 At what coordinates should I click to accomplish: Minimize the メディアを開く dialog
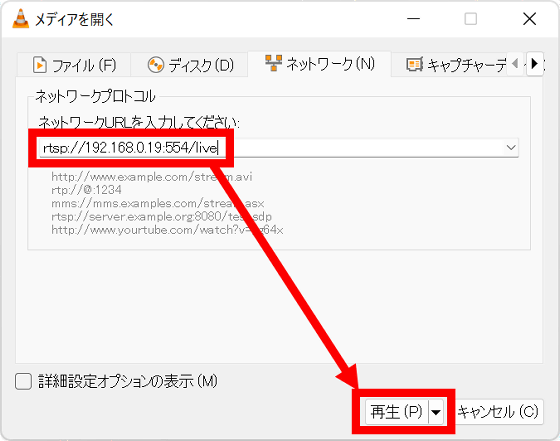(x=413, y=19)
